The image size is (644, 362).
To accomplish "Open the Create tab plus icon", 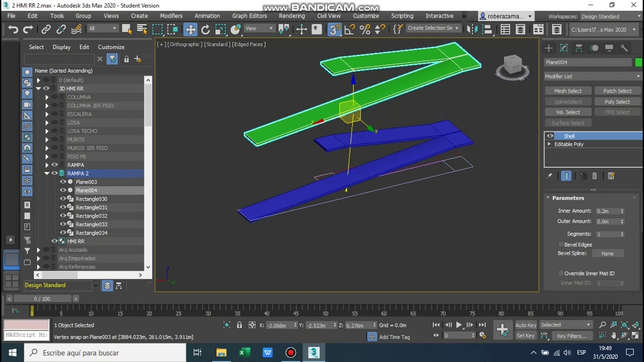I will 548,48.
